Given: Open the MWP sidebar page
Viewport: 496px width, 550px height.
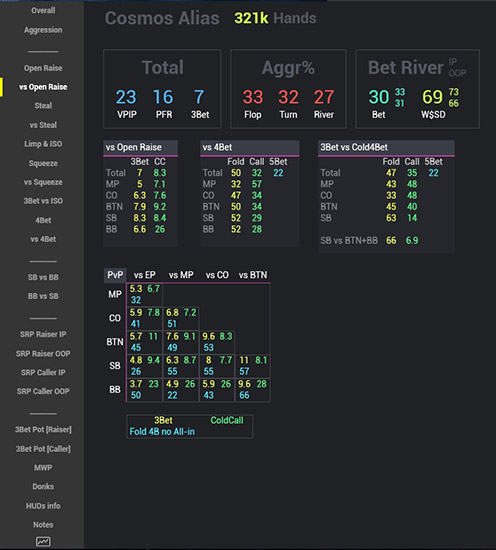Looking at the screenshot, I should [x=43, y=468].
